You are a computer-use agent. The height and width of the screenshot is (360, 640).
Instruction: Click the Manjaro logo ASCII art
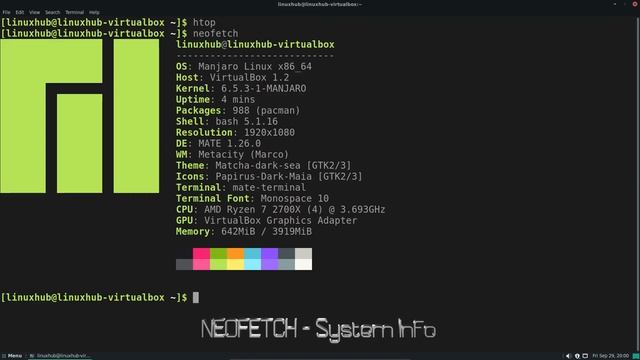(x=80, y=116)
